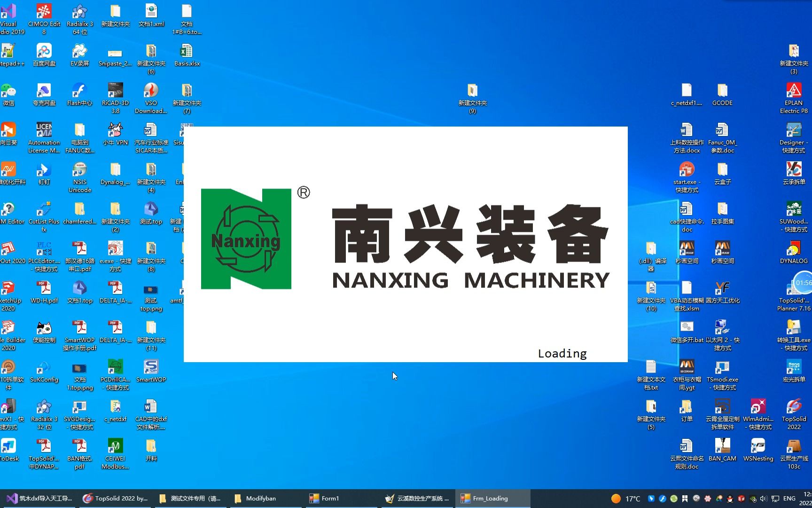
Task: Launch 小牛 VPN icon
Action: pos(116,134)
